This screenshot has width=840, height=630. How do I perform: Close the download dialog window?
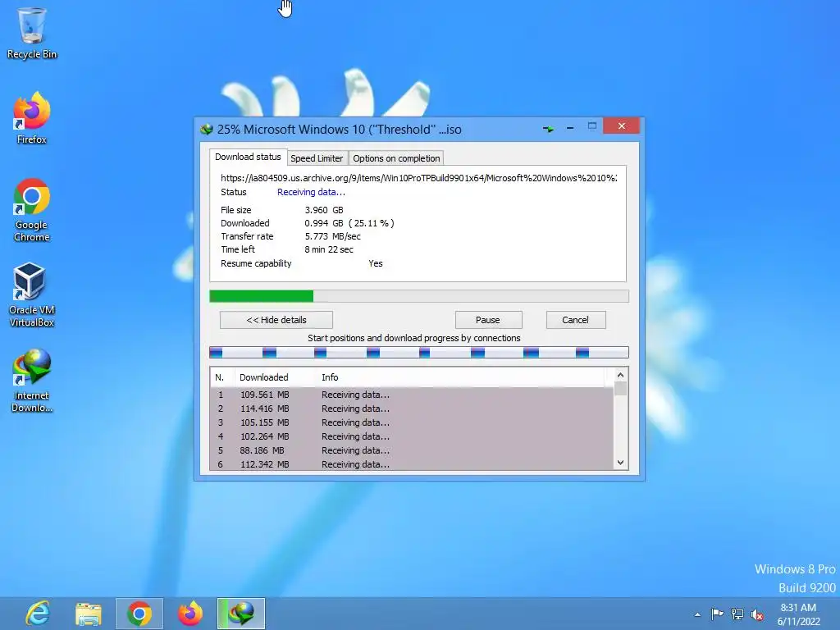[x=622, y=126]
